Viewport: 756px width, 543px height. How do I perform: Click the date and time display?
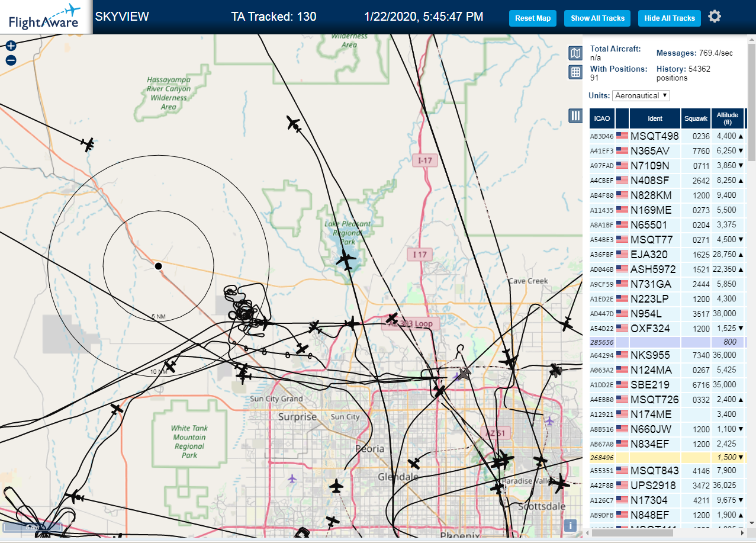coord(424,17)
